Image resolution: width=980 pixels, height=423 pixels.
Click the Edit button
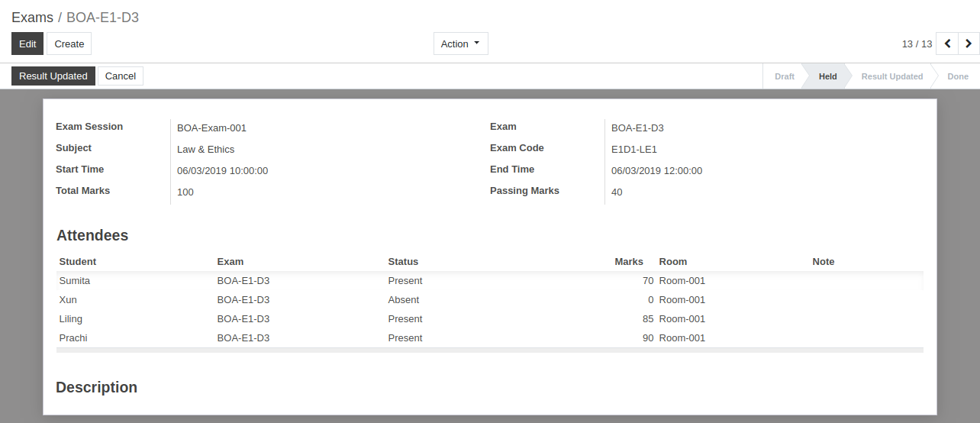27,44
